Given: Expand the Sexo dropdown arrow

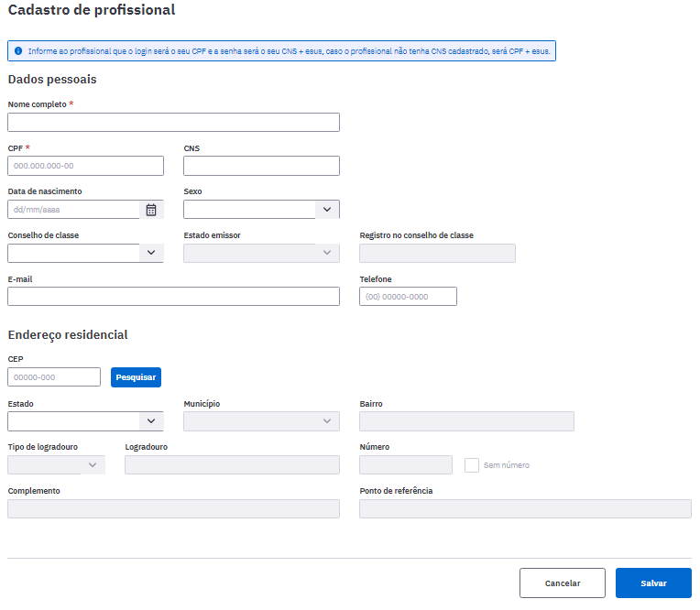Looking at the screenshot, I should point(327,210).
